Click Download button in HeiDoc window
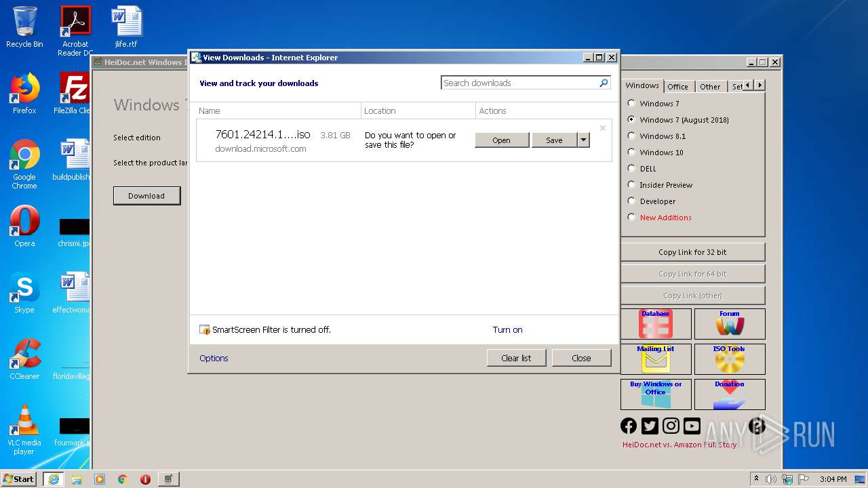 [146, 196]
